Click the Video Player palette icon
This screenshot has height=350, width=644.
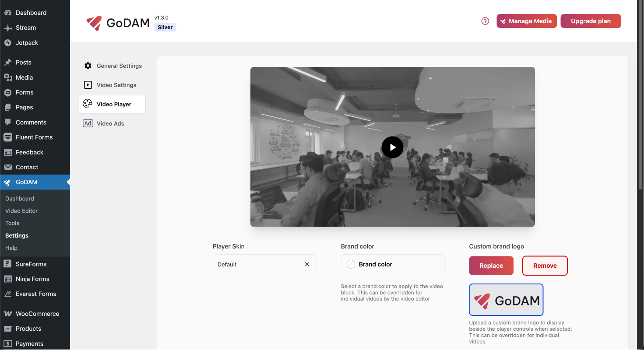pyautogui.click(x=88, y=104)
